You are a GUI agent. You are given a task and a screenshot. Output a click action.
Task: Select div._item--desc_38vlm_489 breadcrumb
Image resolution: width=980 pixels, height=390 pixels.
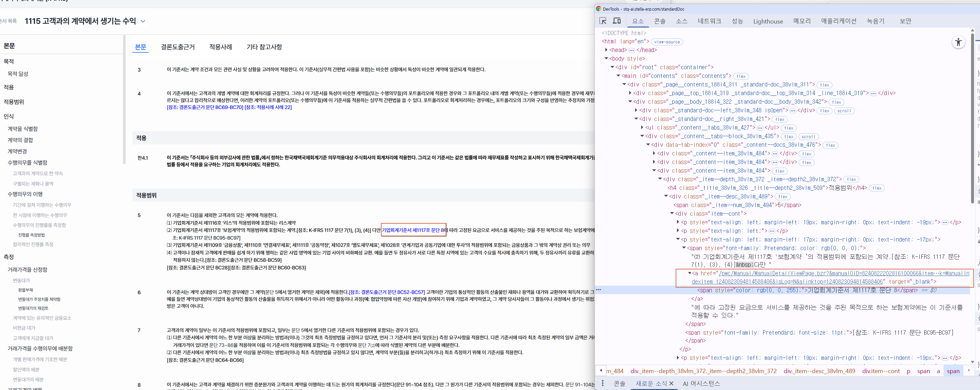819,371
